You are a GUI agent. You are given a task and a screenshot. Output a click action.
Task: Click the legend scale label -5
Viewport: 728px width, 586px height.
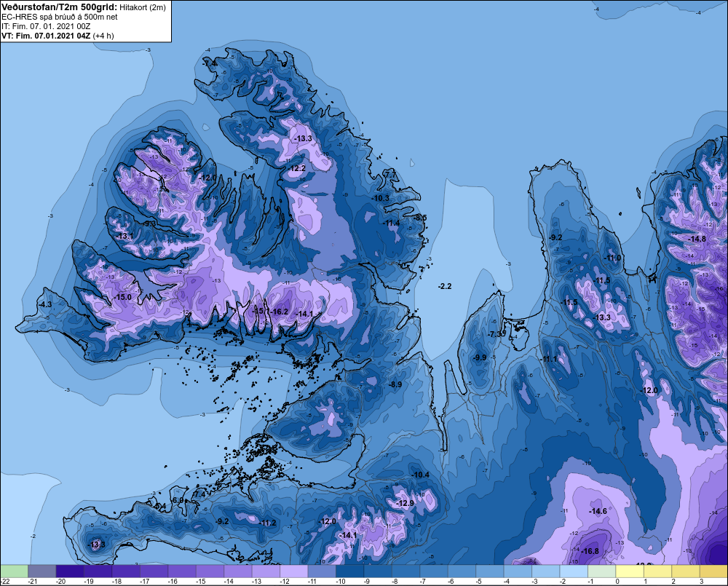click(479, 582)
